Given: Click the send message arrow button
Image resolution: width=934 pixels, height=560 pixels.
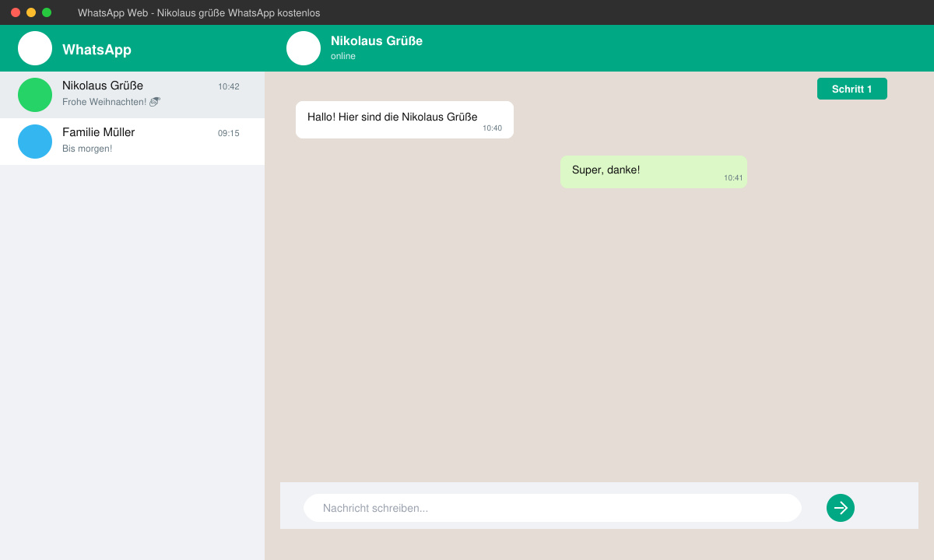Looking at the screenshot, I should pyautogui.click(x=841, y=508).
